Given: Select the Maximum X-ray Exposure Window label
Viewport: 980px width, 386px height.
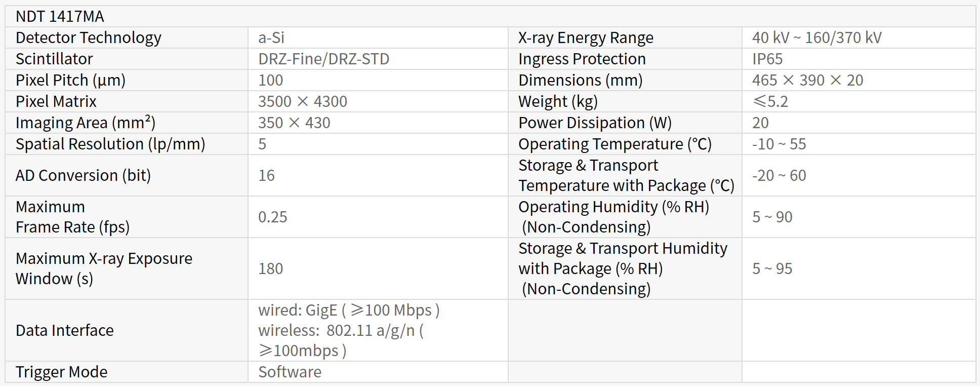Looking at the screenshot, I should (104, 268).
